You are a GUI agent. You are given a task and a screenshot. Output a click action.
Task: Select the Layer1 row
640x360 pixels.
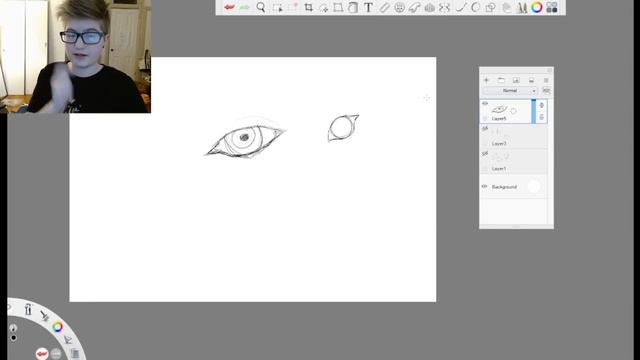point(513,162)
